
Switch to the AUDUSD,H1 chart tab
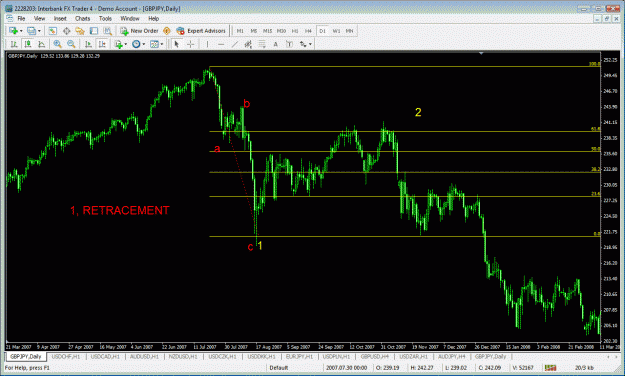144,356
